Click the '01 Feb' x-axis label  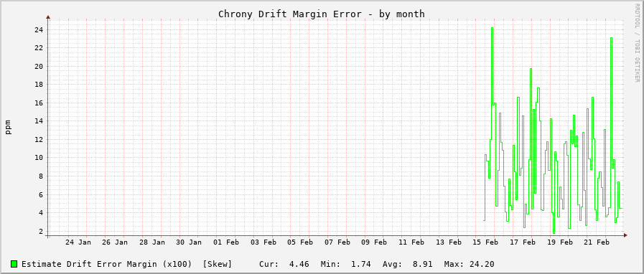[226, 242]
